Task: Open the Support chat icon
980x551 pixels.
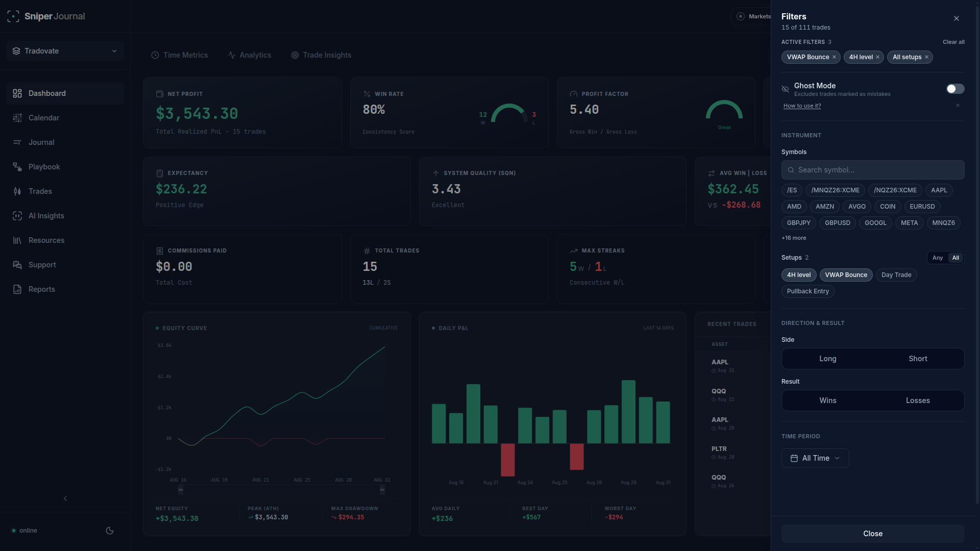Action: 17,265
